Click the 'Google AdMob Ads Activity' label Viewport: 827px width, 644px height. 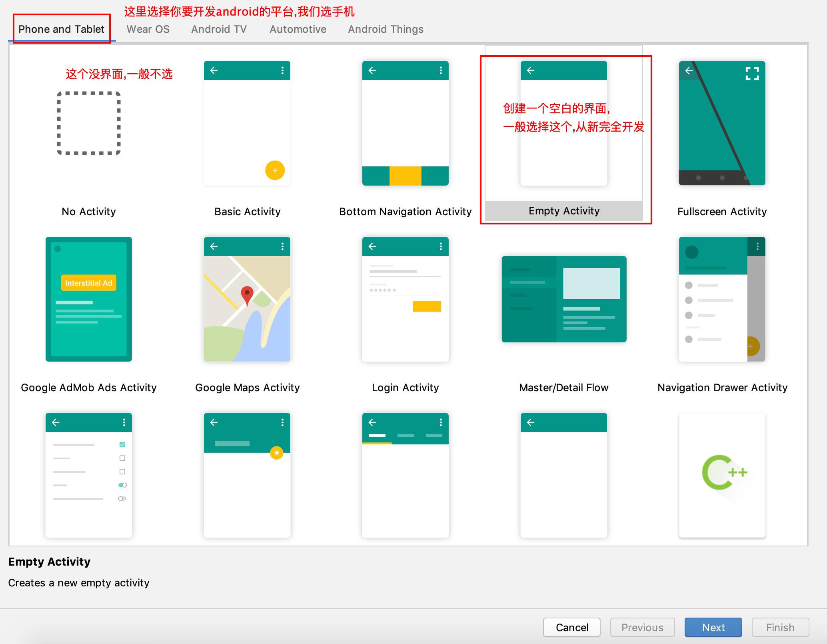[x=89, y=388]
